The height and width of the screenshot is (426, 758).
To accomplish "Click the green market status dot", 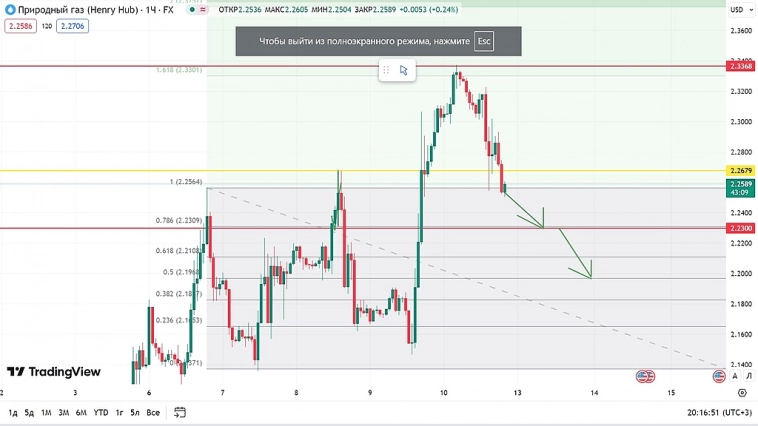I will [192, 10].
